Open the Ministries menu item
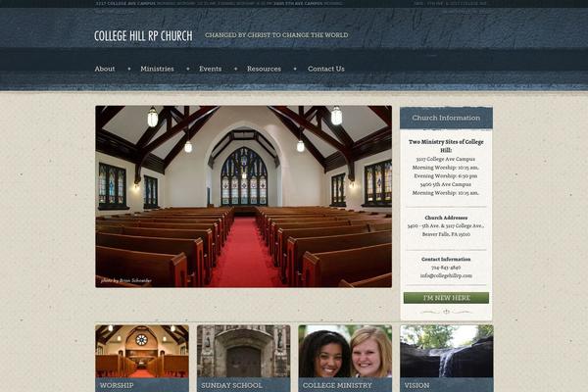The width and height of the screenshot is (588, 392). click(157, 69)
